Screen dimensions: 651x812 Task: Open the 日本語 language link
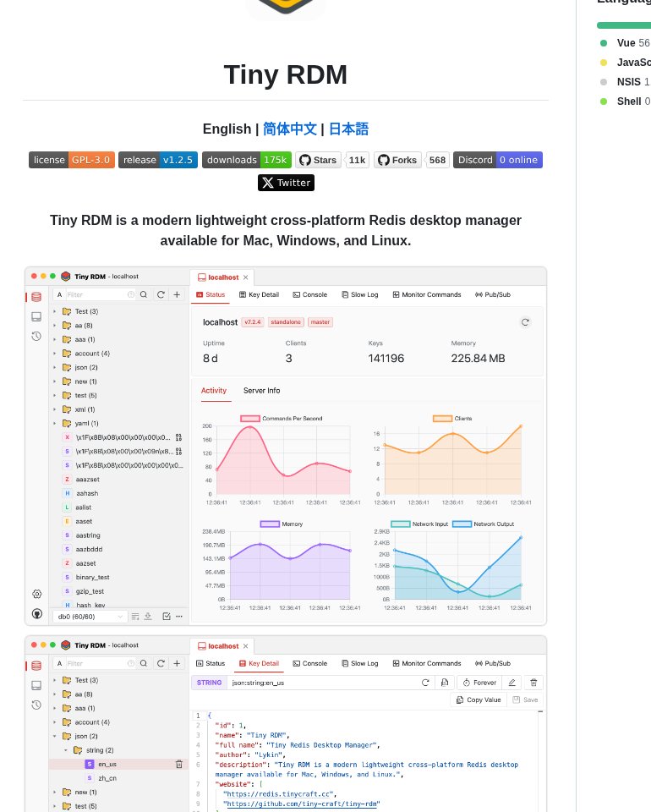pyautogui.click(x=348, y=129)
